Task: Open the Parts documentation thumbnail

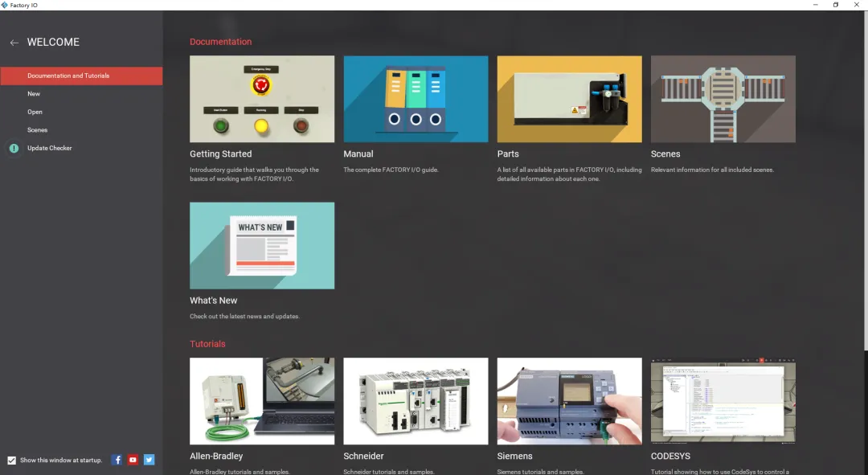Action: coord(570,99)
